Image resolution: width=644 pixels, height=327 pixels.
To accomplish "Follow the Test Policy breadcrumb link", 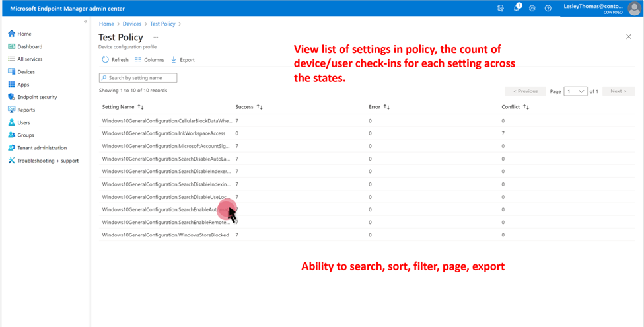I will coord(162,24).
